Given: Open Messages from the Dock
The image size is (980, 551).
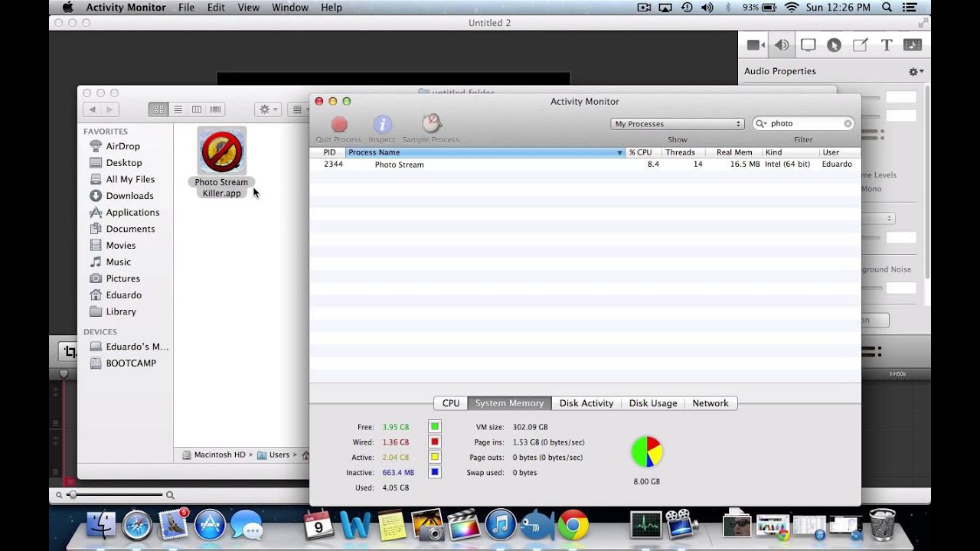Looking at the screenshot, I should tap(247, 526).
